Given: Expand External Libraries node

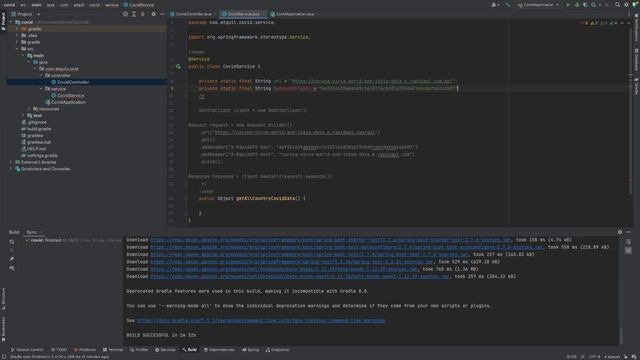Looking at the screenshot, I should pos(11,162).
